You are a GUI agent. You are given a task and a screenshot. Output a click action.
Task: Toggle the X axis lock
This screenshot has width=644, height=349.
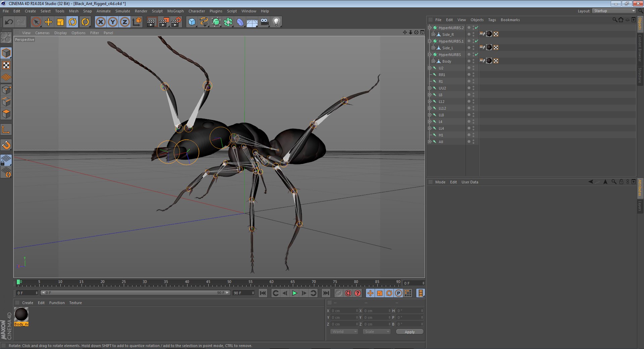[x=101, y=22]
